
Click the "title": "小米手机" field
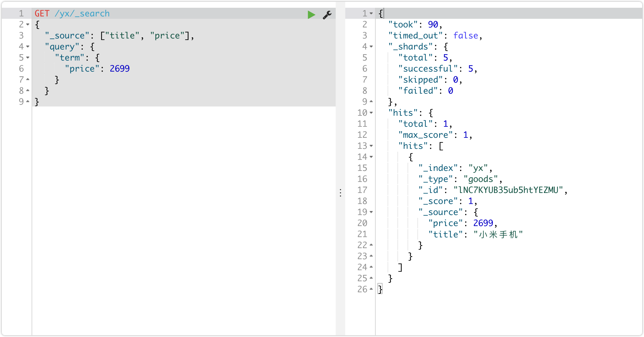(477, 234)
